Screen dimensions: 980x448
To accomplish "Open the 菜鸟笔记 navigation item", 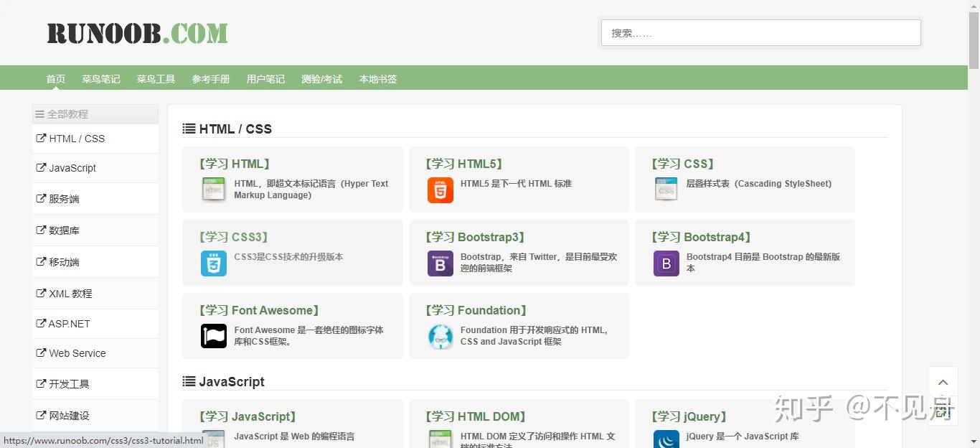I will 101,79.
